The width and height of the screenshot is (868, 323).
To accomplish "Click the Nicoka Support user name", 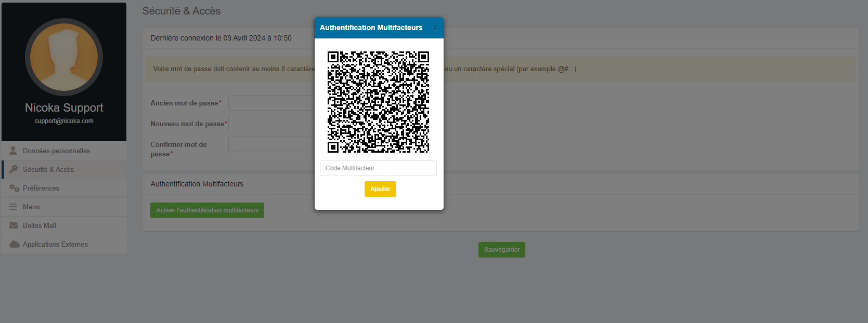I will 64,107.
